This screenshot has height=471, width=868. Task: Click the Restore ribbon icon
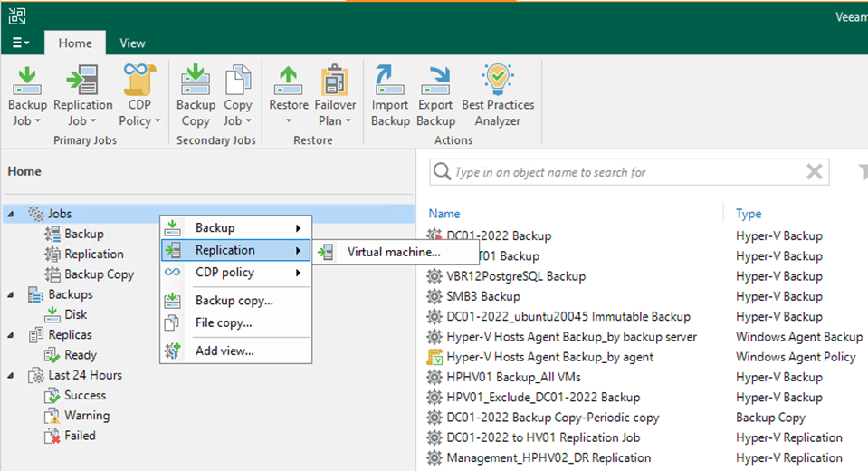pos(289,81)
